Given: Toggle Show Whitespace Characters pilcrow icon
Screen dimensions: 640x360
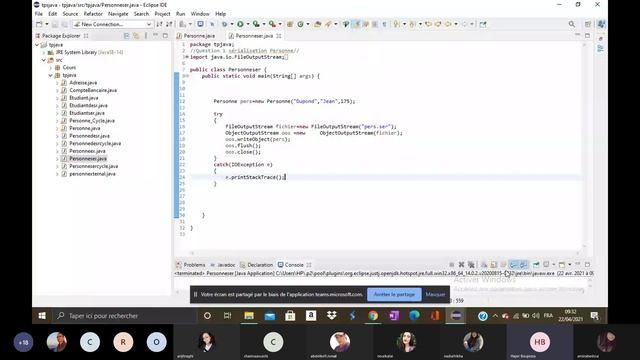Looking at the screenshot, I should [x=384, y=24].
